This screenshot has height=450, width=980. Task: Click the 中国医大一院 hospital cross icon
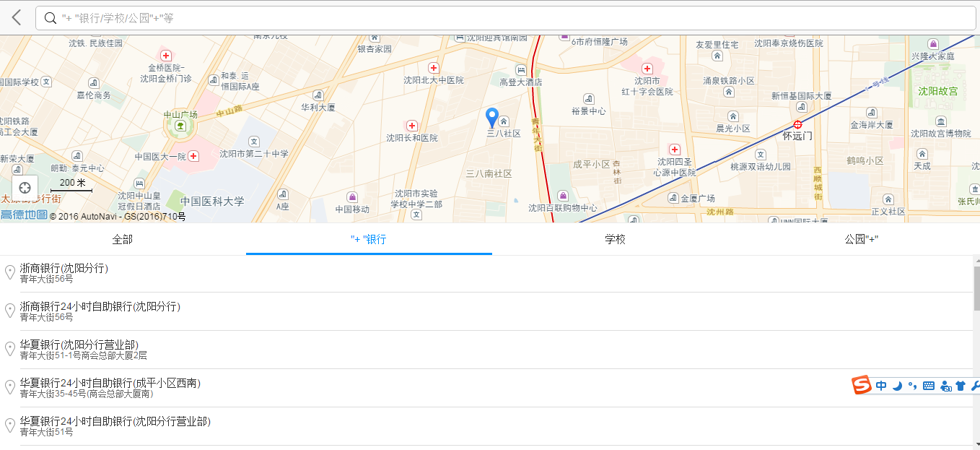pos(193,156)
